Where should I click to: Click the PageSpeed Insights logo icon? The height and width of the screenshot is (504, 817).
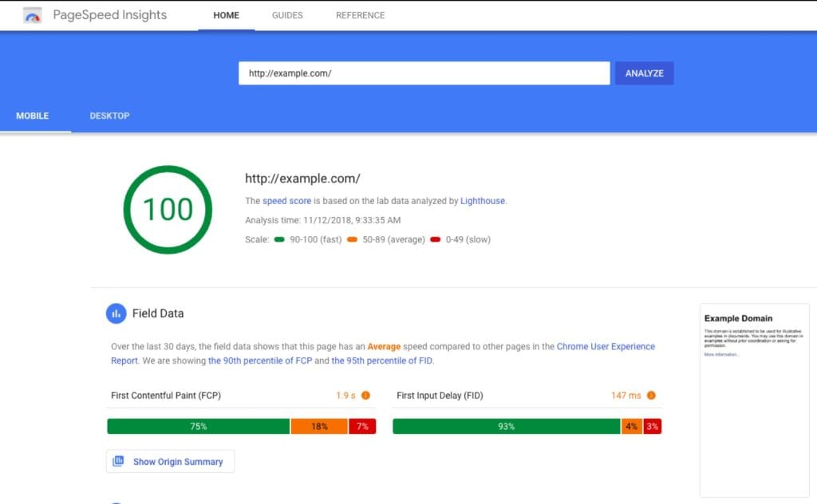click(33, 15)
